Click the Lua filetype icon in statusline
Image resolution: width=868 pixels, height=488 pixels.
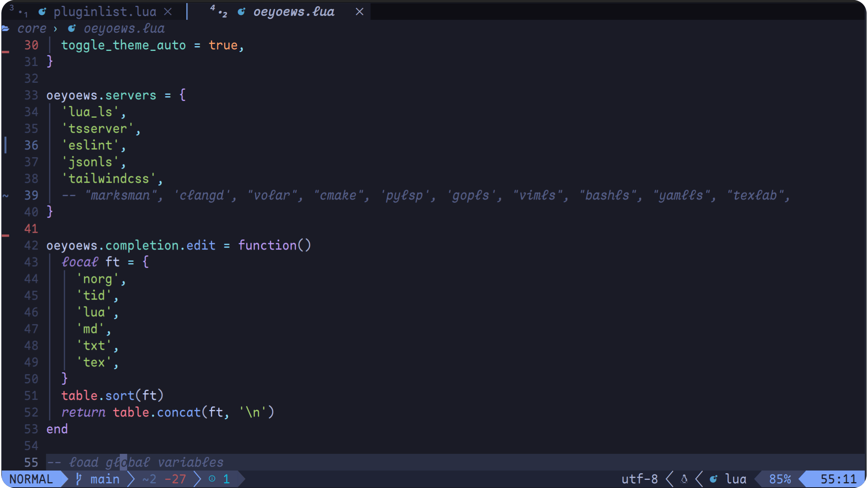pyautogui.click(x=713, y=479)
